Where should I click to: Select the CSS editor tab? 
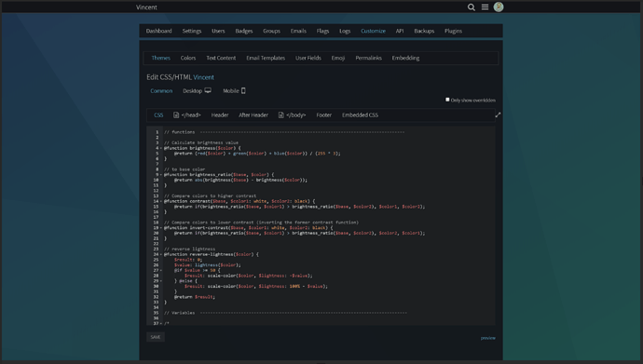point(158,115)
